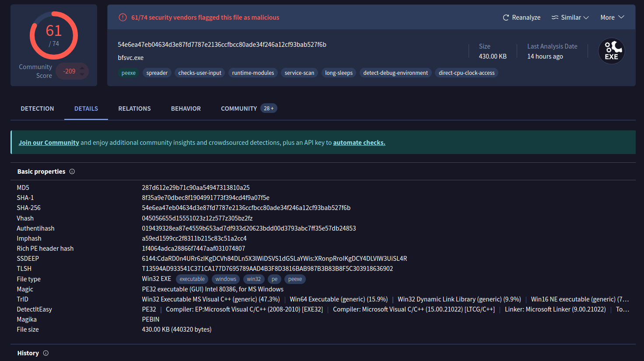
Task: Click the Linker: Microsoft Linker entry
Action: point(555,309)
